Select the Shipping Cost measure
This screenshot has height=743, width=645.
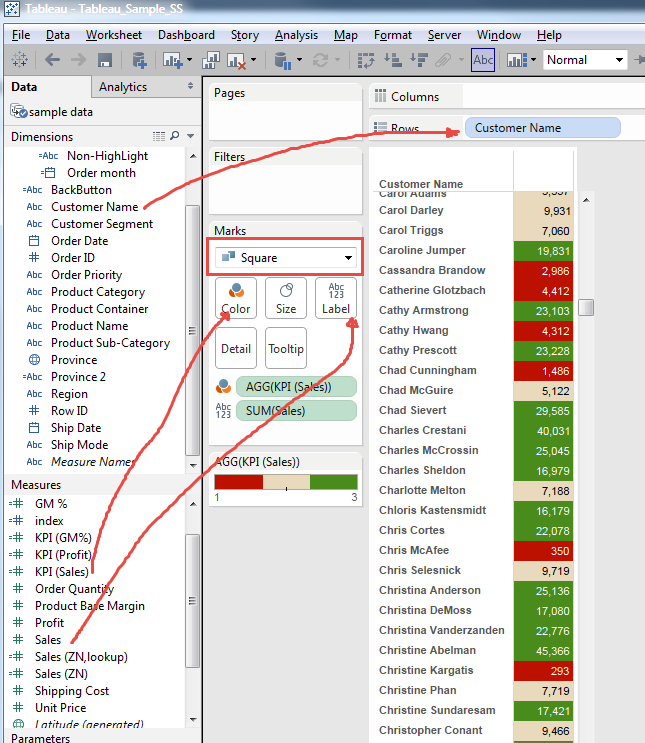click(x=72, y=691)
